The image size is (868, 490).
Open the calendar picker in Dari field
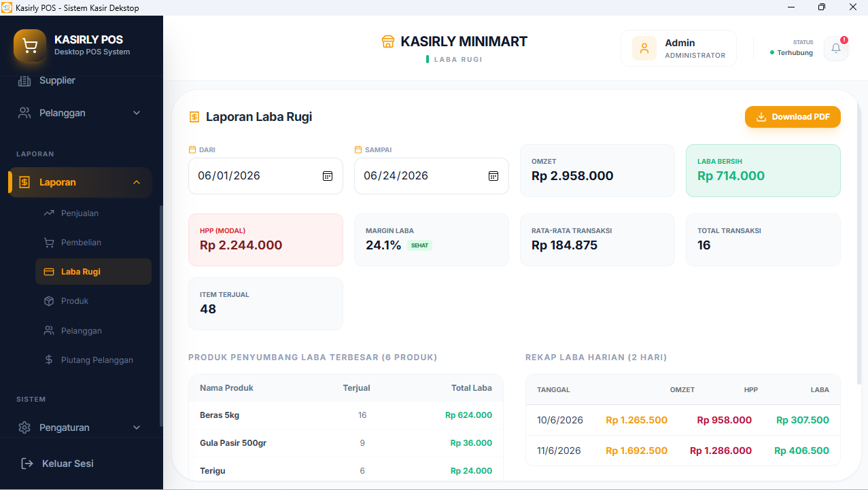click(328, 176)
